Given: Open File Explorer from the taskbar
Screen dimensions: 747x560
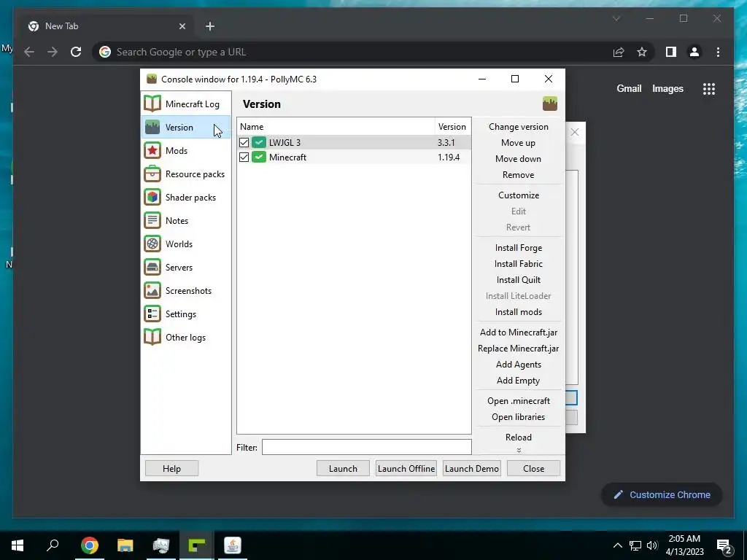Looking at the screenshot, I should [125, 545].
